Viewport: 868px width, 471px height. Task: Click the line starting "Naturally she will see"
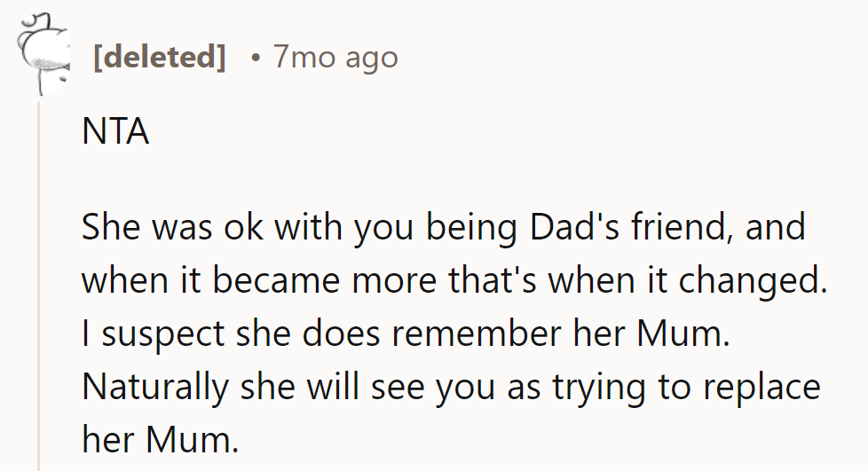(450, 388)
